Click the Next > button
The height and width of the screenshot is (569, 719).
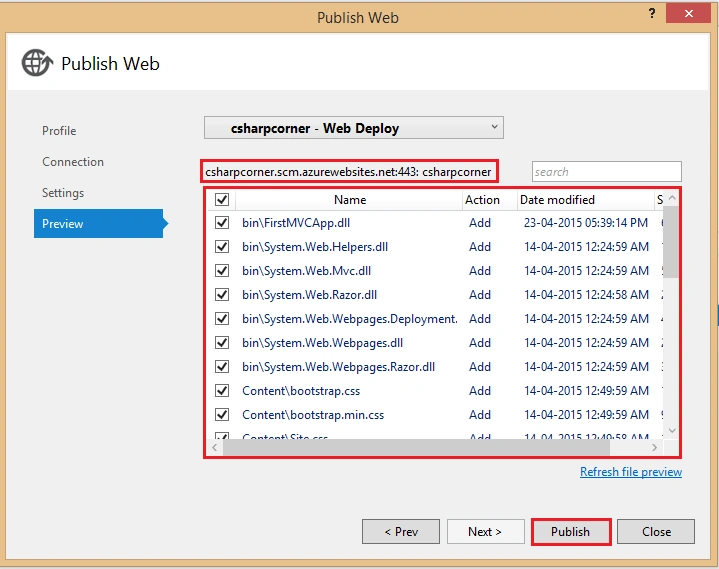(x=486, y=531)
